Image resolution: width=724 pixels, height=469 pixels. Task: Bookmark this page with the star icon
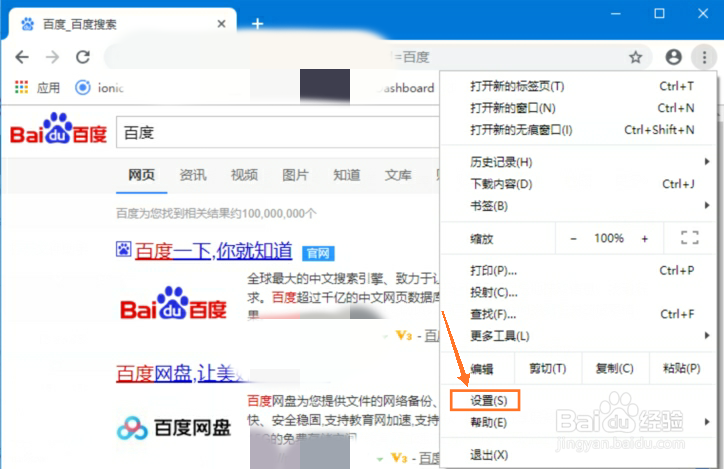click(636, 57)
